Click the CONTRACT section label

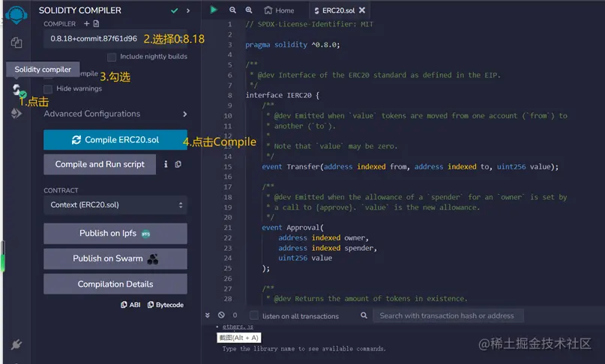[61, 190]
